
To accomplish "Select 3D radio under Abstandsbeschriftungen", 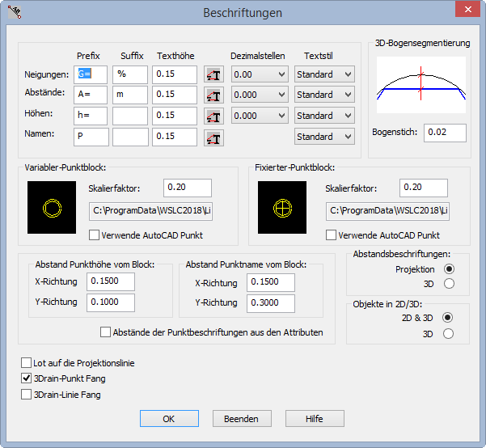I will [450, 283].
